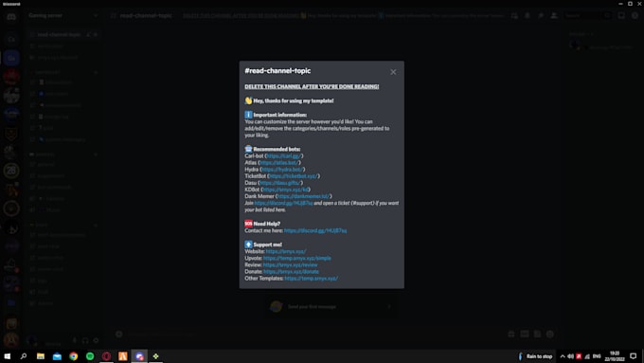Click the selected blue server icon
This screenshot has height=363, width=644.
[11, 58]
